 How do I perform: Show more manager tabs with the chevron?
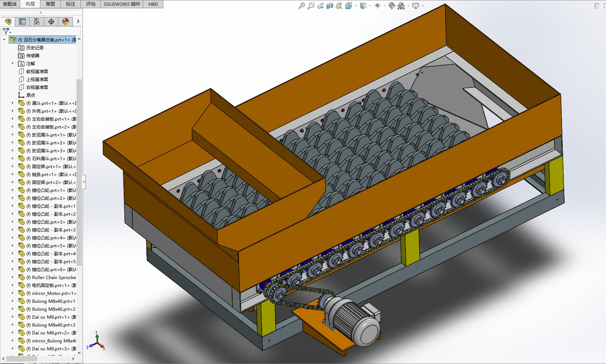click(78, 22)
